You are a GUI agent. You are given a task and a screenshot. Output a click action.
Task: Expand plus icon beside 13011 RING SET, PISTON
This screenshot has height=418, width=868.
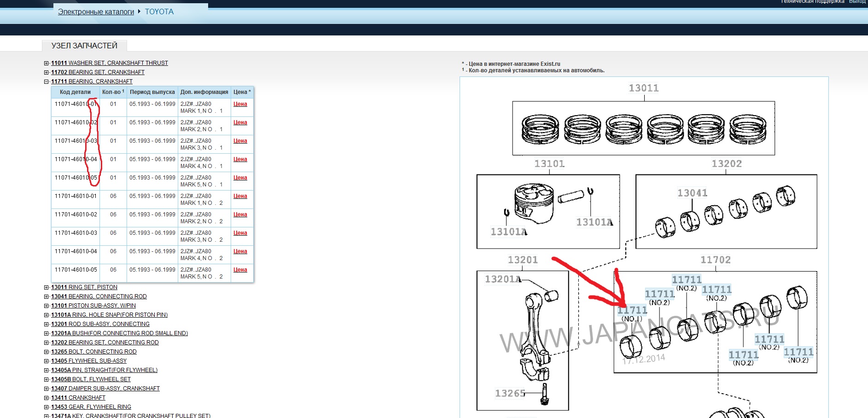pos(46,287)
